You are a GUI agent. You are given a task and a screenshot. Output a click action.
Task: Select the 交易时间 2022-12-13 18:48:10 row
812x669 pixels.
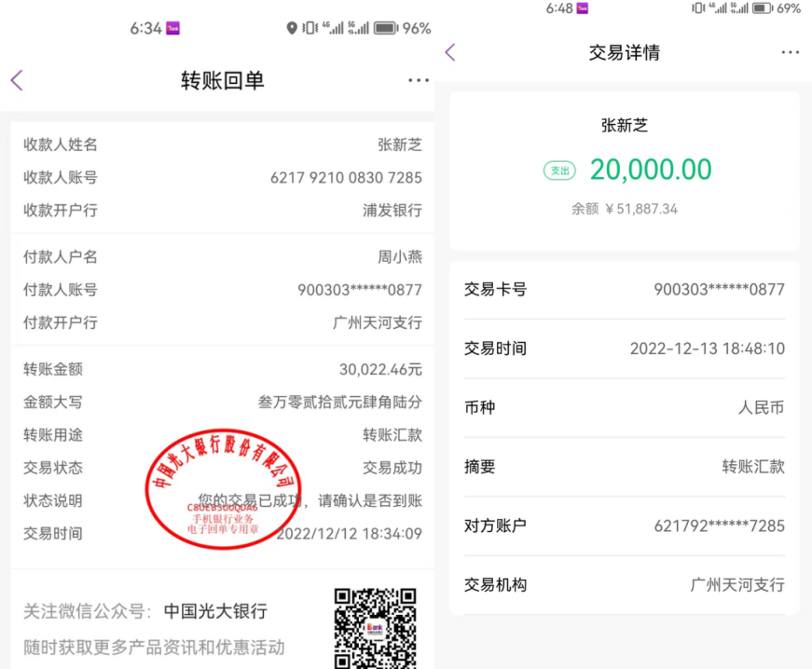tap(624, 348)
